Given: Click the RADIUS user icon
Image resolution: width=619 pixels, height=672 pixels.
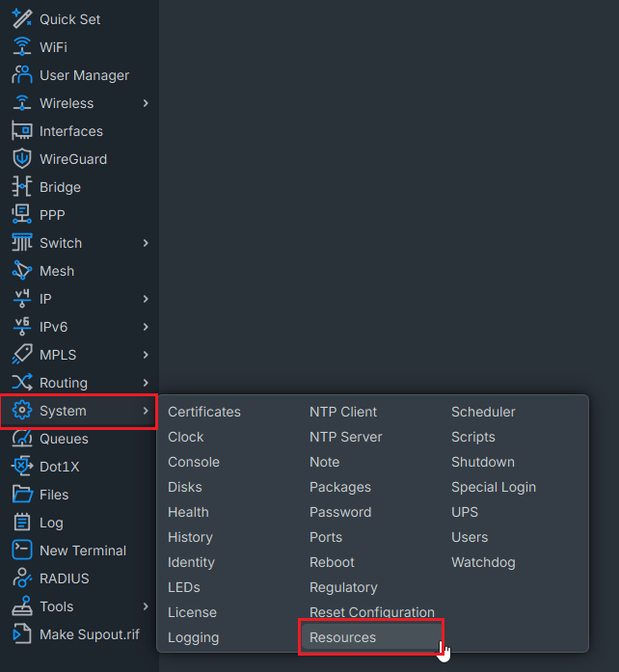Looking at the screenshot, I should pyautogui.click(x=22, y=578).
